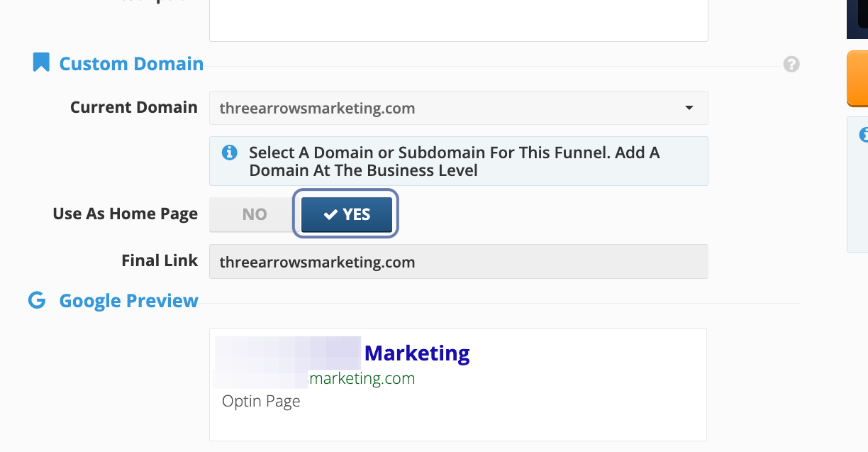Click the Google G logo icon

click(36, 300)
